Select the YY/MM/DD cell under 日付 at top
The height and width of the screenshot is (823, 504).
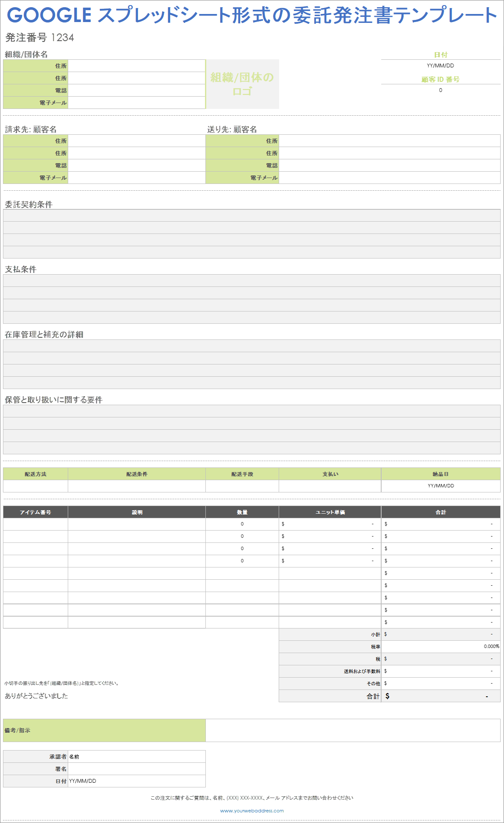(440, 66)
